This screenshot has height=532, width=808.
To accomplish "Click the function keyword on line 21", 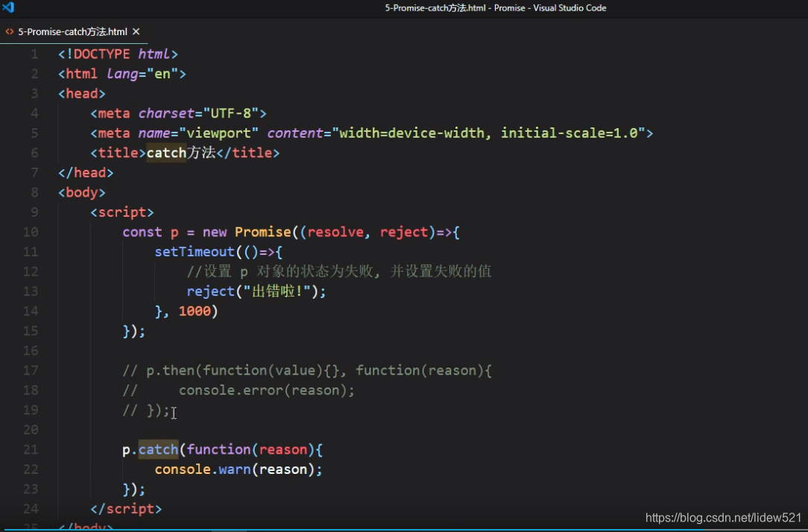I will click(x=218, y=449).
